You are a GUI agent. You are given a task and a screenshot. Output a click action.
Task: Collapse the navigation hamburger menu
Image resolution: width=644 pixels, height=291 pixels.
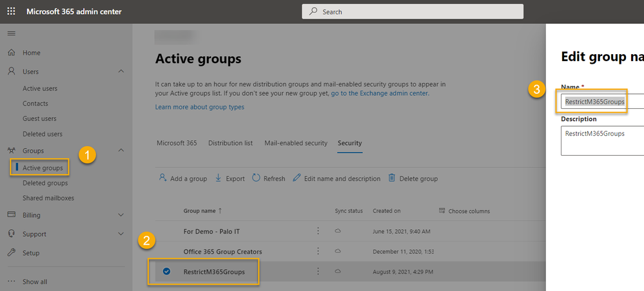(x=11, y=33)
